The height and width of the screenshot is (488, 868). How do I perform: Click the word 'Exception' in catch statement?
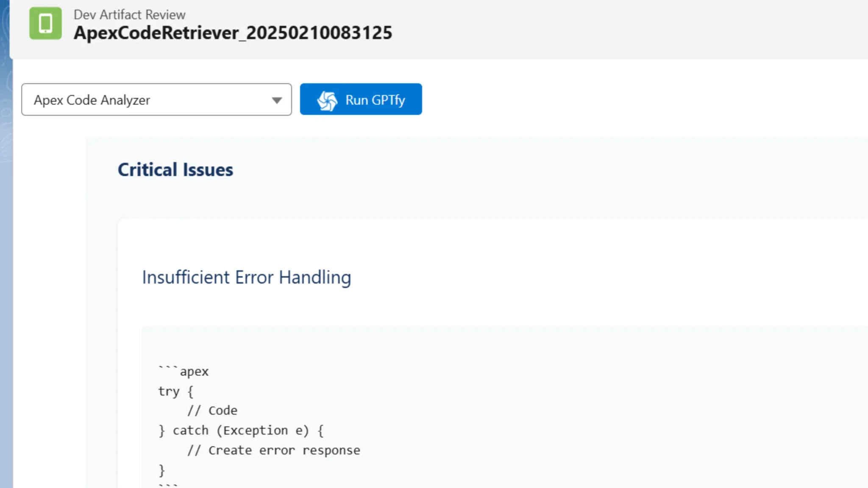256,430
